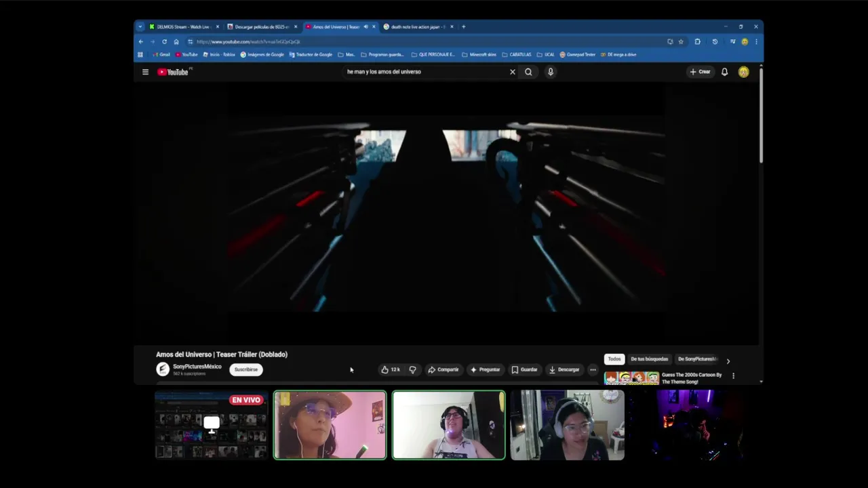Go back with the browser back arrow
Image resolution: width=868 pixels, height=488 pixels.
pyautogui.click(x=141, y=41)
